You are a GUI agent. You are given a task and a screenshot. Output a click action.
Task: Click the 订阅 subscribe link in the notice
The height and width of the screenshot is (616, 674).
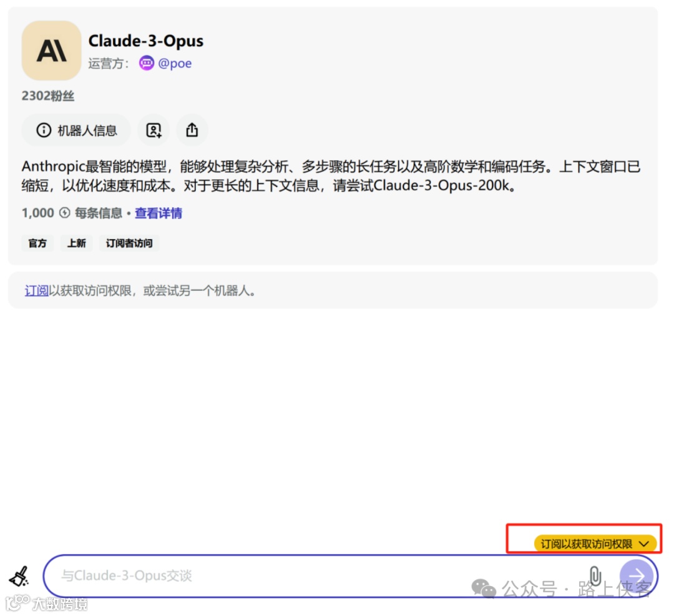pyautogui.click(x=37, y=291)
